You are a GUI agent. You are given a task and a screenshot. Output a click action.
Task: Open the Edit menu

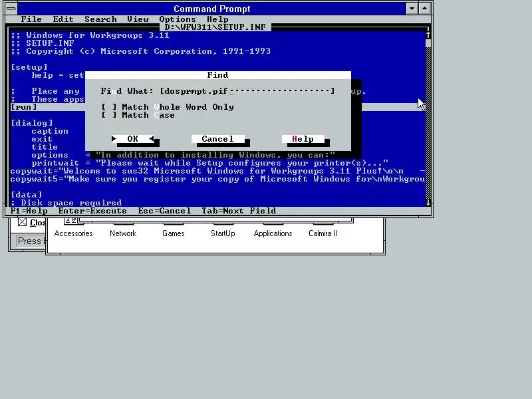pyautogui.click(x=63, y=19)
